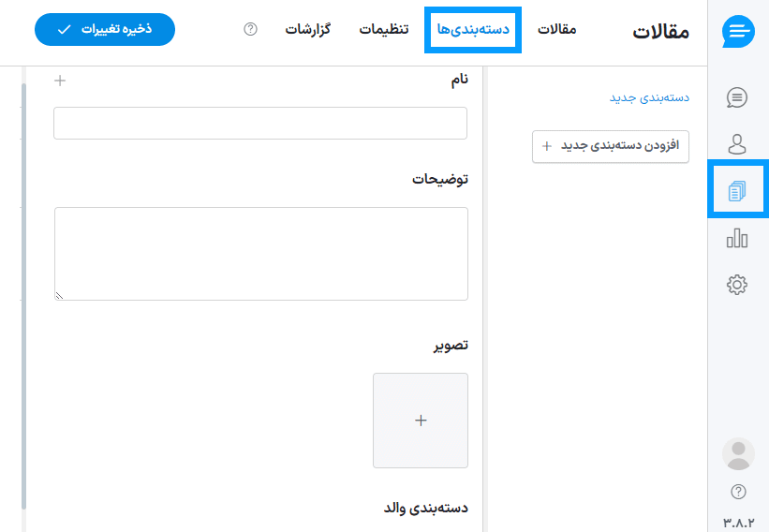Click the افزودن دسته‌بندی جدید button

coord(611,146)
